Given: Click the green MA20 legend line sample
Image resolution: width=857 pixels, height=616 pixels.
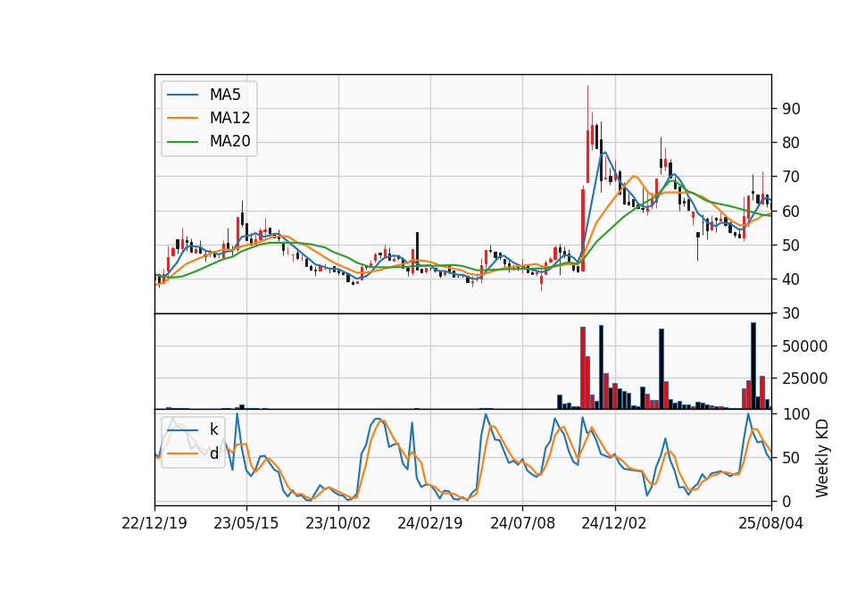Looking at the screenshot, I should point(182,142).
